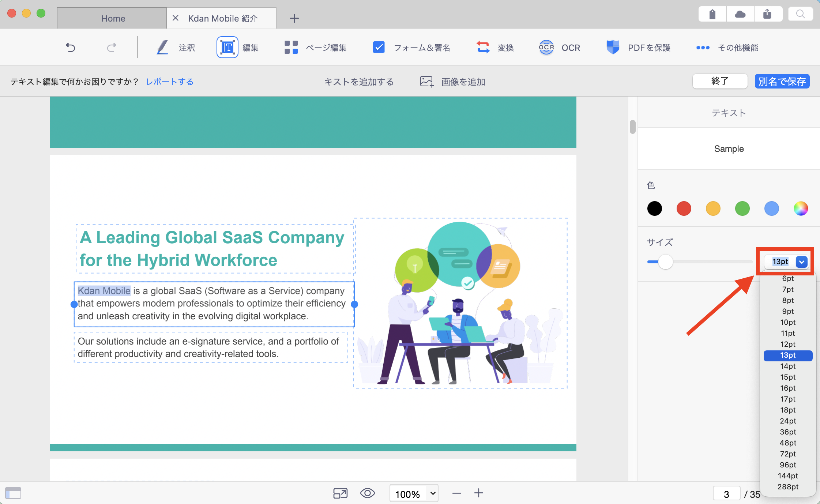Click the shopping bag icon in title bar
Image resolution: width=820 pixels, height=504 pixels.
coord(712,14)
